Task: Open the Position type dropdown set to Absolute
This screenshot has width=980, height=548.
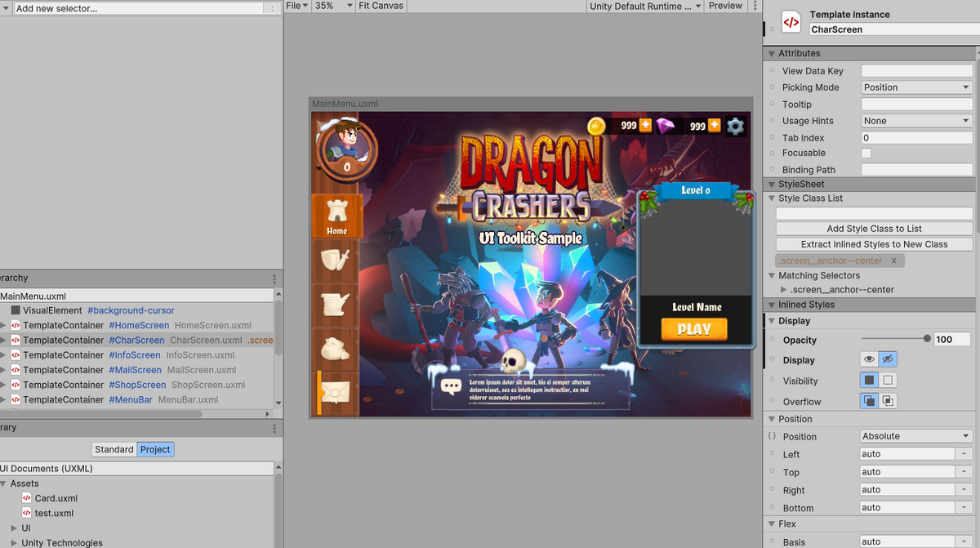Action: (916, 436)
